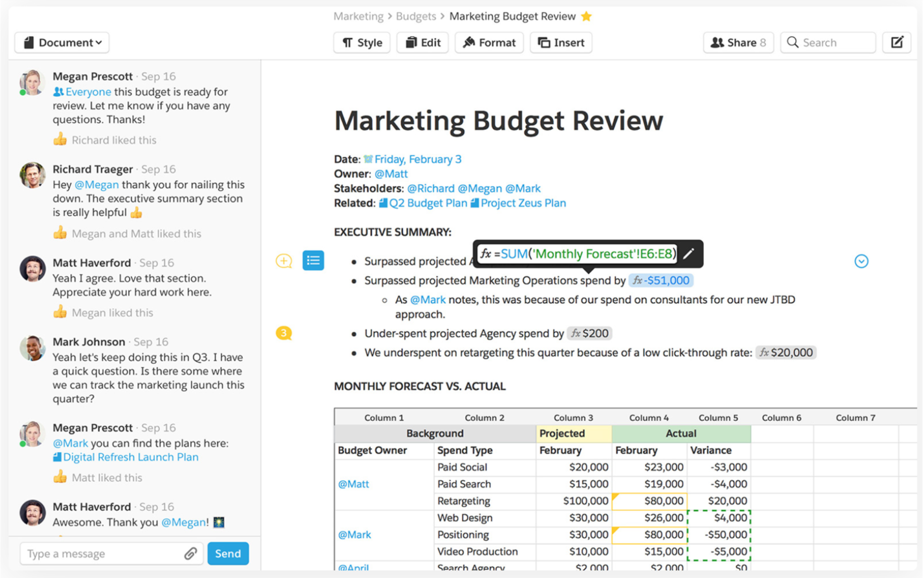Open the Document dropdown menu
924x578 pixels.
point(62,43)
